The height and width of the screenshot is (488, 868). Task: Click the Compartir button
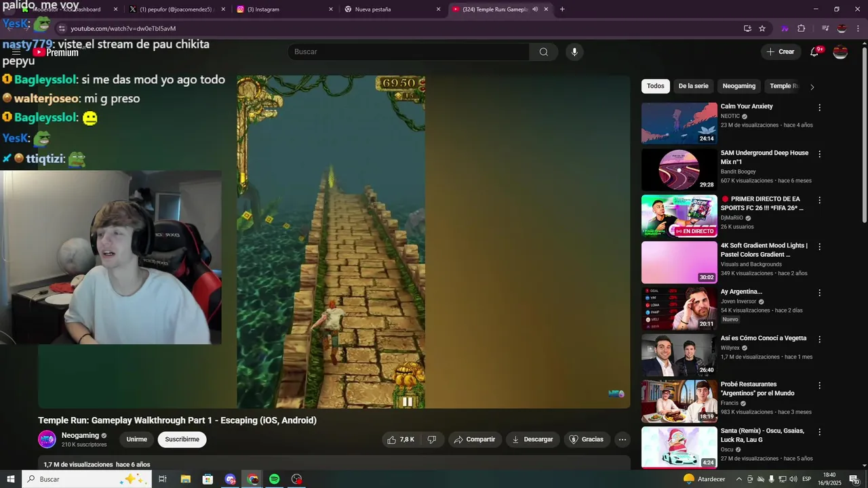pos(475,439)
